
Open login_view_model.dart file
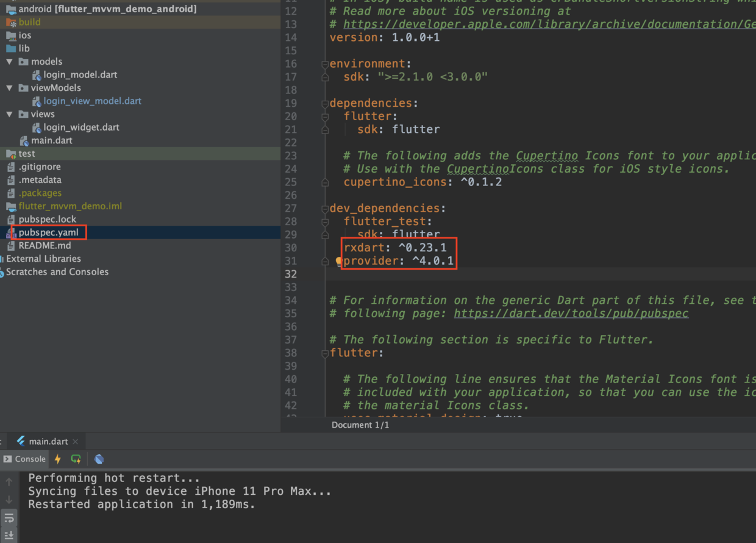[93, 101]
